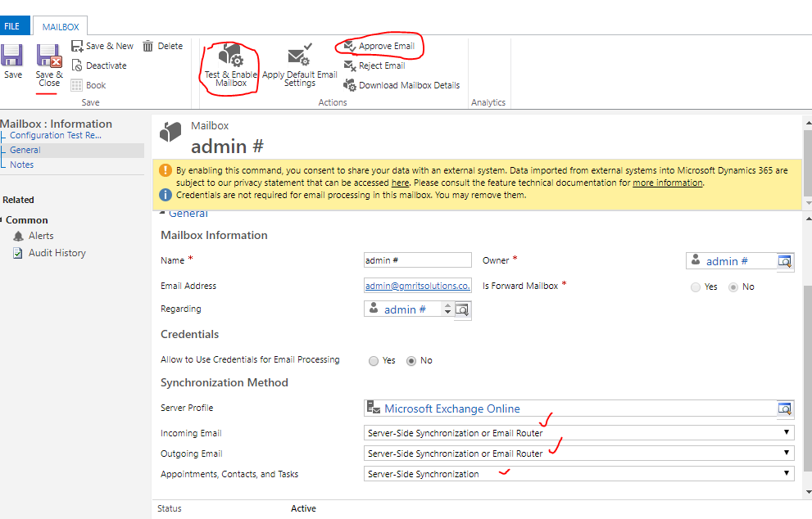Open the Incoming Email dropdown
The width and height of the screenshot is (812, 519).
click(578, 432)
